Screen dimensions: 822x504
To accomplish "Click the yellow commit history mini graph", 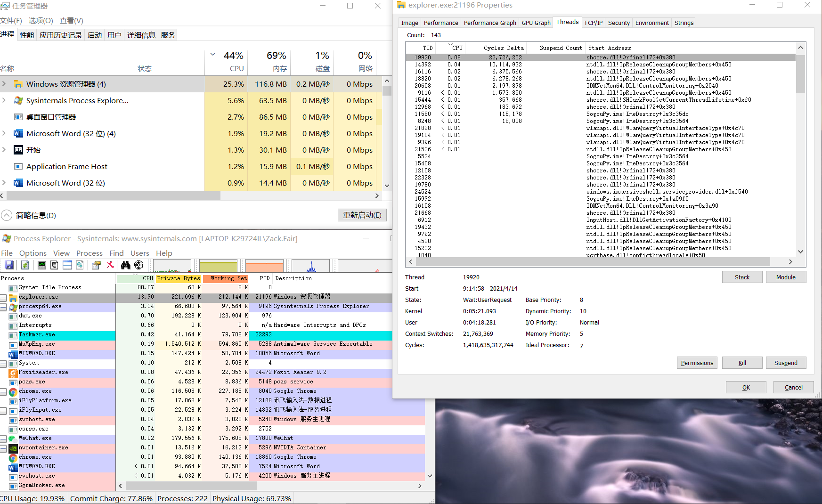I will point(218,266).
